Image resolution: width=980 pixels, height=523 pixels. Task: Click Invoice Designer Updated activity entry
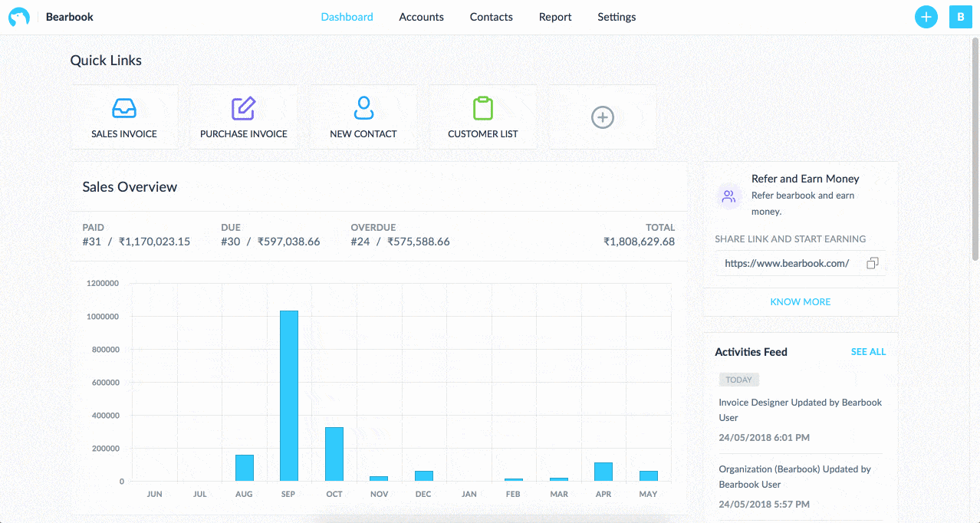pos(800,410)
